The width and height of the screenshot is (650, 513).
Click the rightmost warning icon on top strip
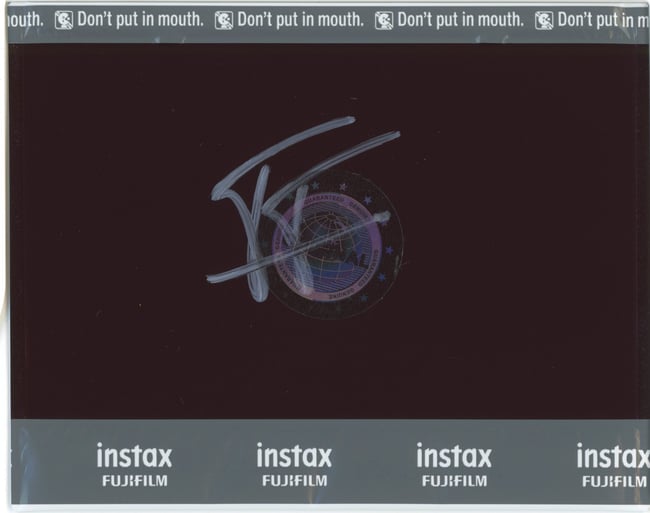[544, 20]
